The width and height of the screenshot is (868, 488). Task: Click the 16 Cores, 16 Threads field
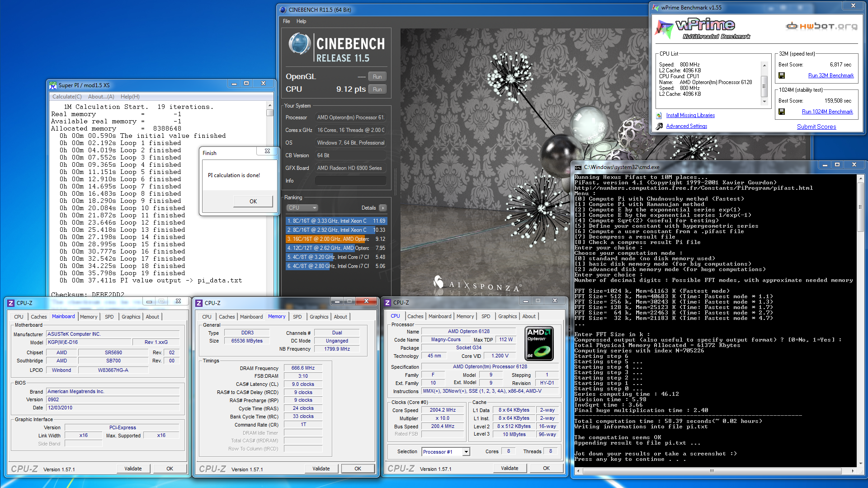[350, 130]
